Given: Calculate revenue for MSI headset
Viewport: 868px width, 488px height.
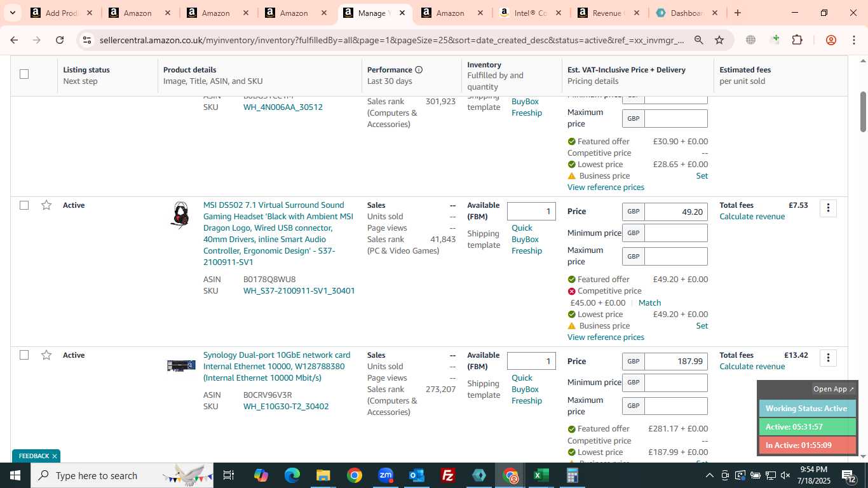Looking at the screenshot, I should pos(752,217).
